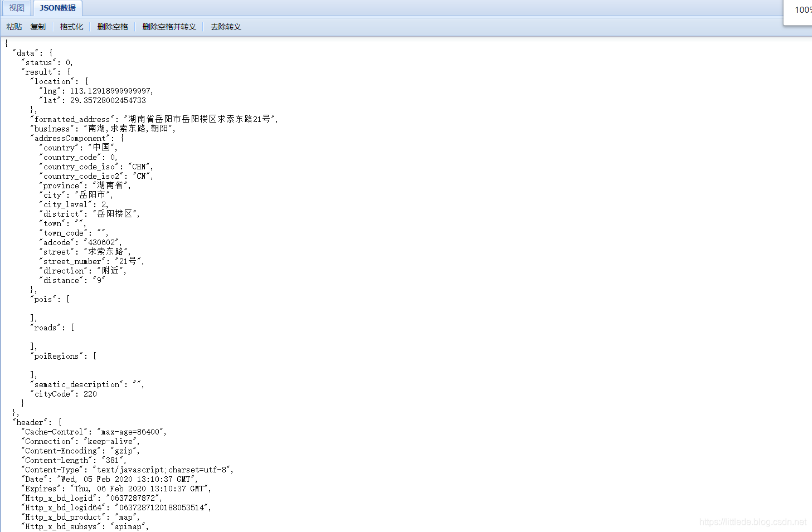
Task: Click the lat value 29.35728002454733
Action: point(108,101)
